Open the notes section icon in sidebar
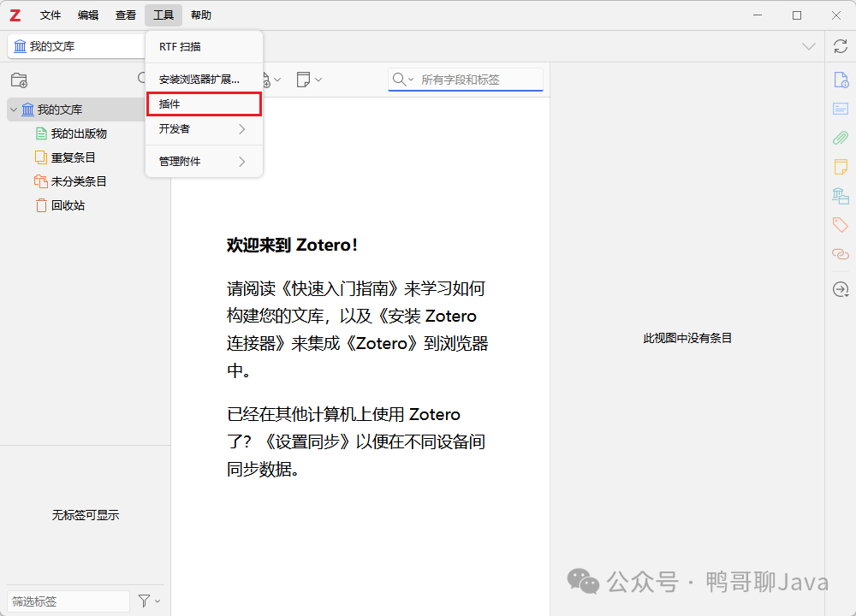Viewport: 856px width, 616px height. point(841,167)
